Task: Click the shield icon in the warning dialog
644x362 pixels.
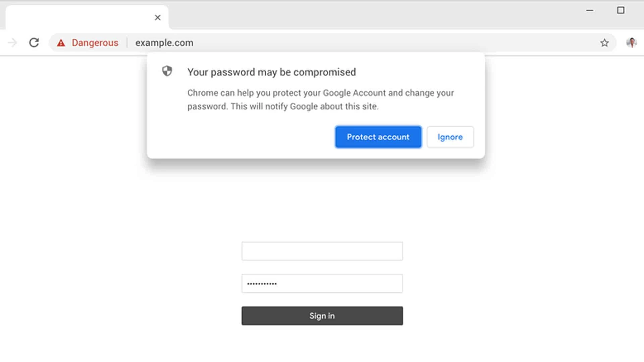Action: [x=167, y=71]
